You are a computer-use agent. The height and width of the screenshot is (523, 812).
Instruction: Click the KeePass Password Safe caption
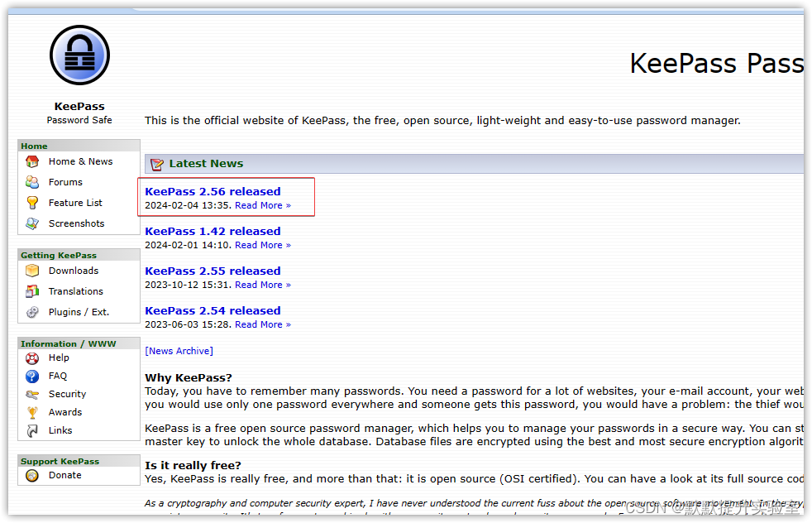tap(79, 113)
